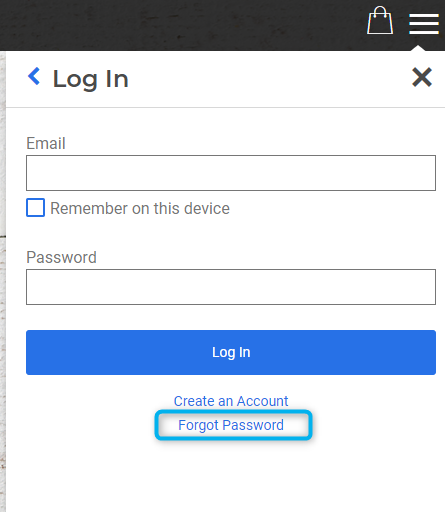Toggle the hamburger navigation menu
Viewport: 445px width, 512px height.
point(424,24)
